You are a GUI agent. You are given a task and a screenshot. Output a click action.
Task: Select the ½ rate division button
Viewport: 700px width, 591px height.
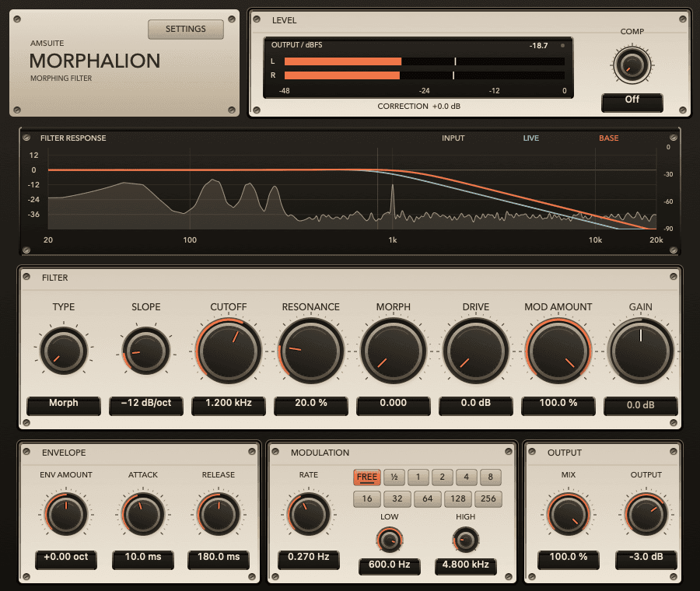point(394,477)
